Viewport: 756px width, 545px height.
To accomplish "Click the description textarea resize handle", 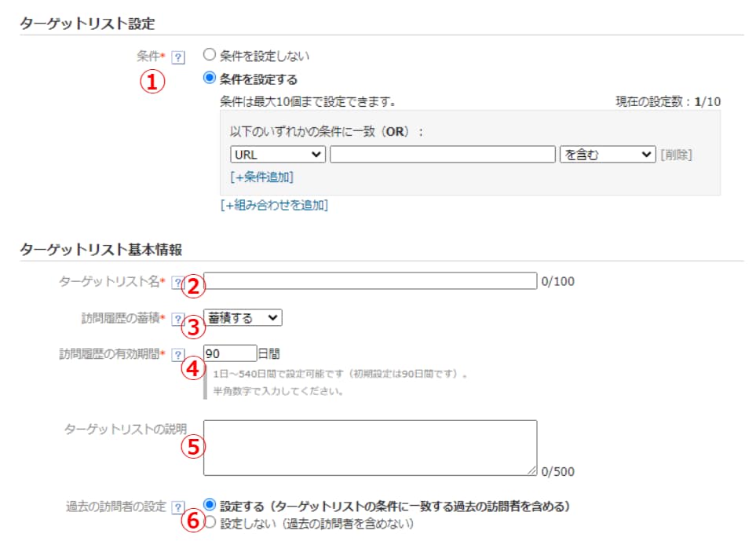I will click(532, 470).
